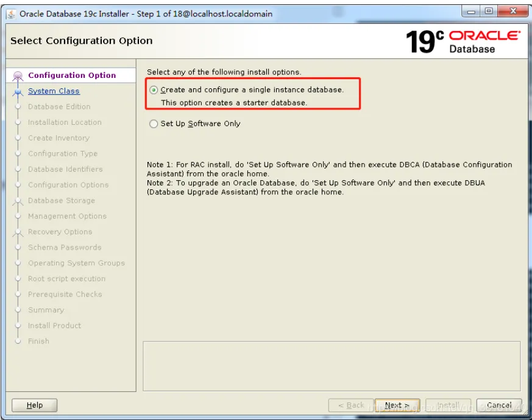
Task: Click the Management Options step
Action: click(x=67, y=216)
